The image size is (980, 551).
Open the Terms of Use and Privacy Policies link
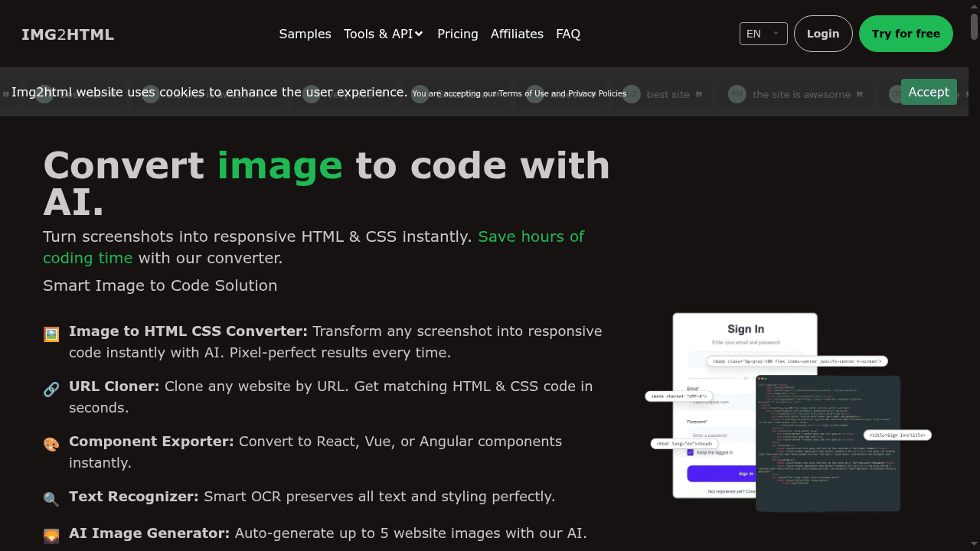point(562,93)
